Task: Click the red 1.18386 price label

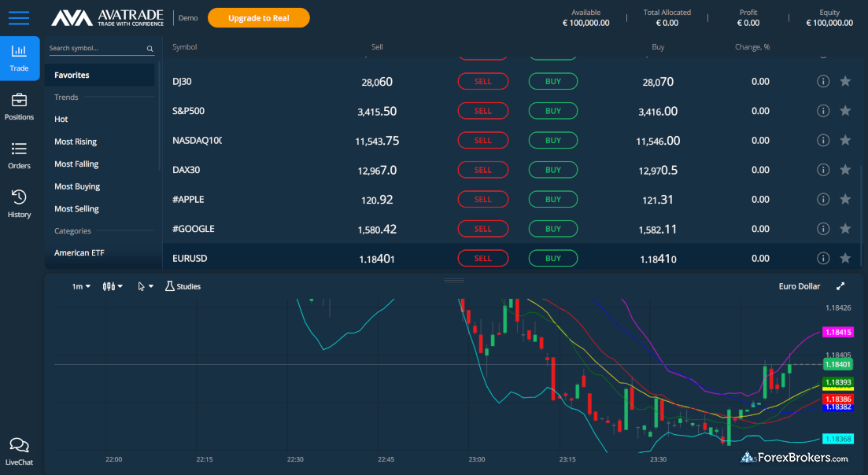Action: pyautogui.click(x=838, y=399)
